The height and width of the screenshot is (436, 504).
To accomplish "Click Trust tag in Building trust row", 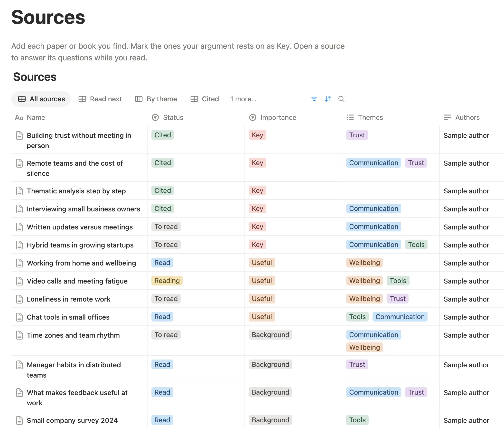I will (x=357, y=135).
